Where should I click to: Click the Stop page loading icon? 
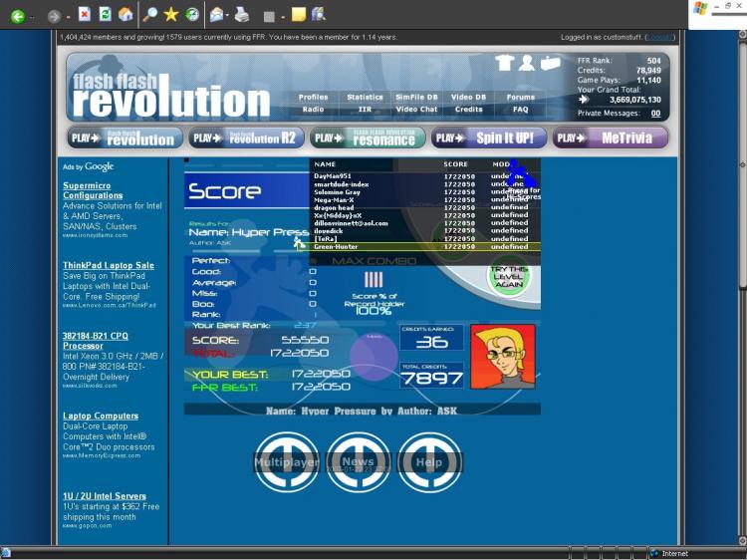[x=85, y=15]
